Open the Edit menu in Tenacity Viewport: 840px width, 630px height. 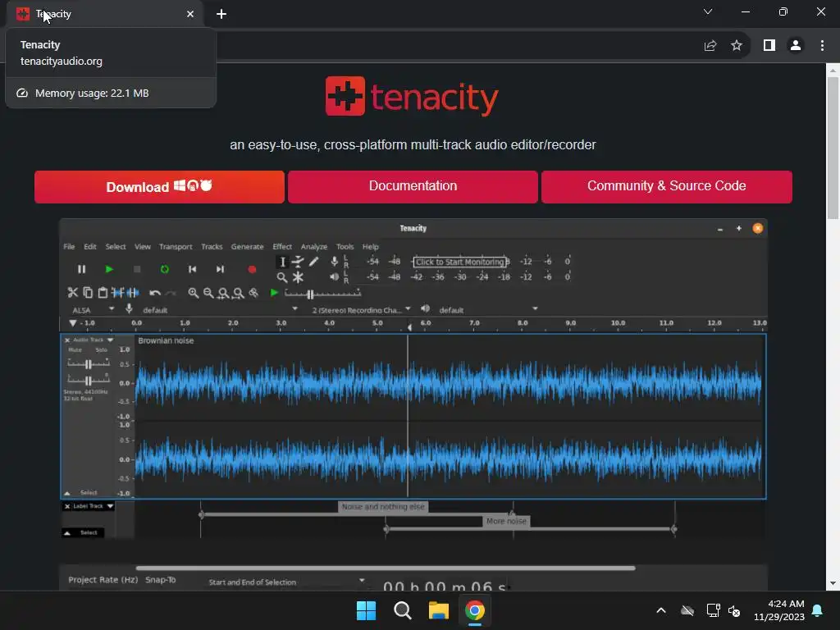(90, 246)
